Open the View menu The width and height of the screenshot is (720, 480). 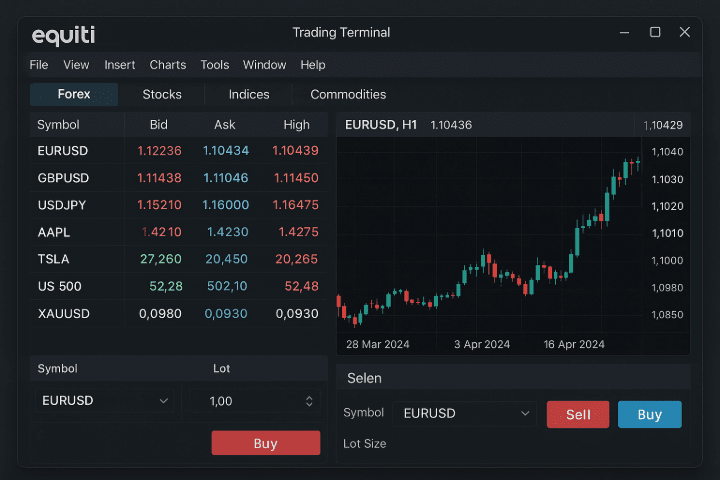point(76,65)
